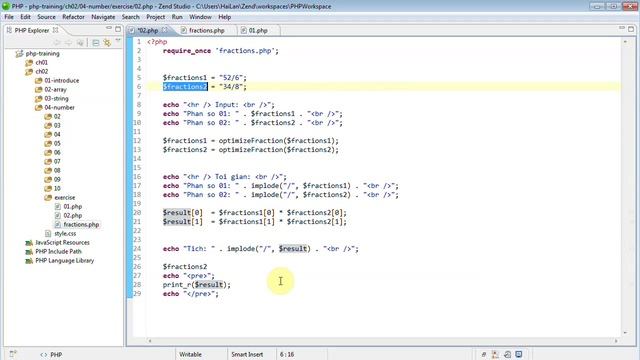Select the ch02 folder
Screen dimensions: 640x360
coord(41,71)
